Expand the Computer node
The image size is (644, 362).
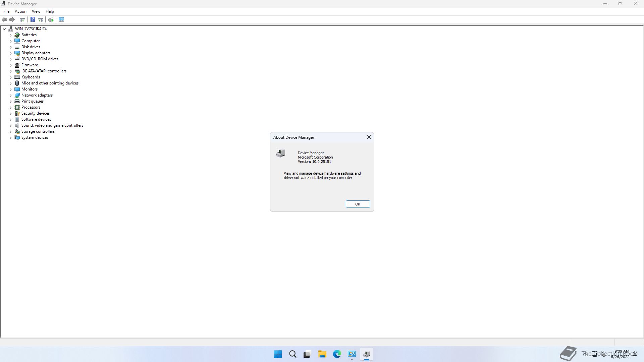coord(10,41)
